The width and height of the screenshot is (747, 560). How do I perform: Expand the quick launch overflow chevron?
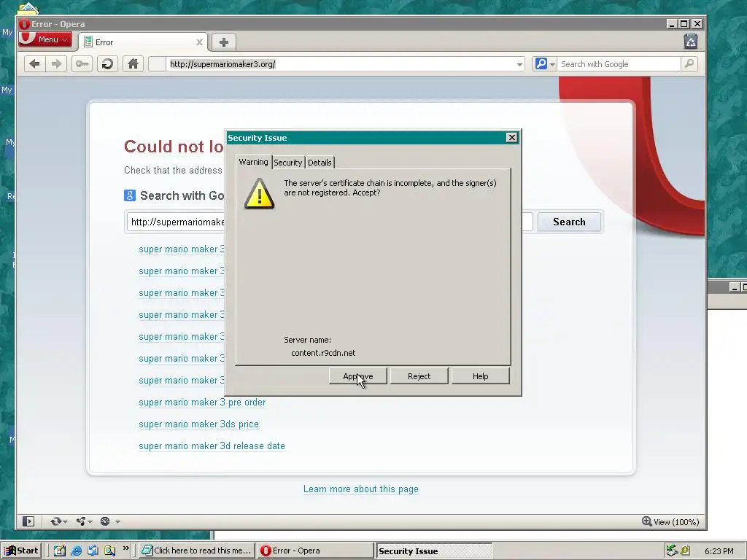tap(125, 548)
